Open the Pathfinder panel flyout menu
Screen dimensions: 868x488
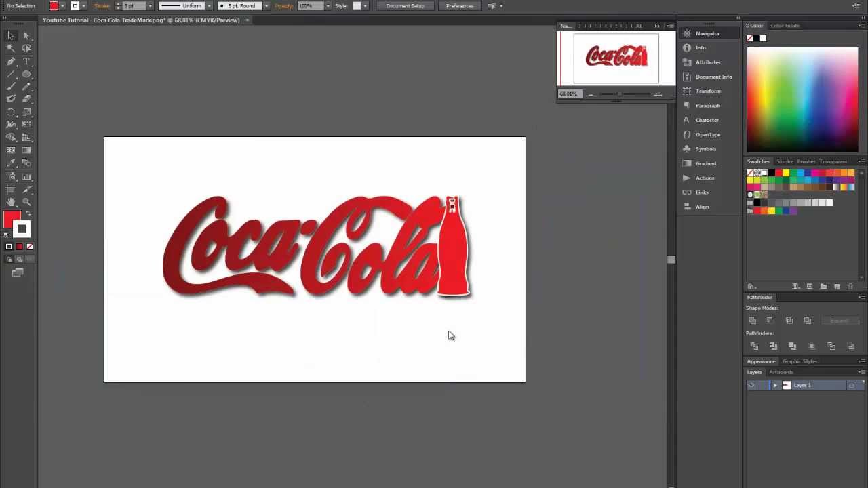pyautogui.click(x=861, y=298)
